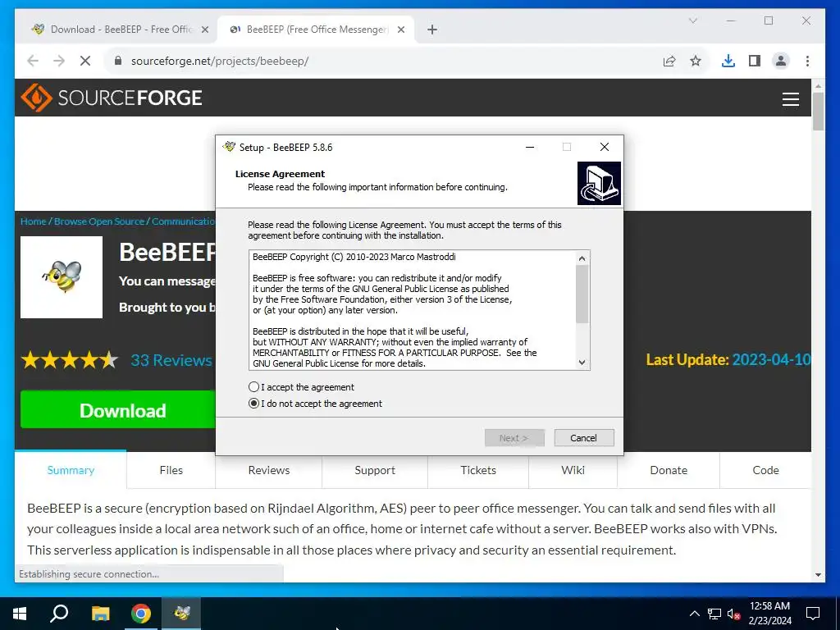This screenshot has width=840, height=630.
Task: Click the Home breadcrumb link
Action: pos(33,221)
